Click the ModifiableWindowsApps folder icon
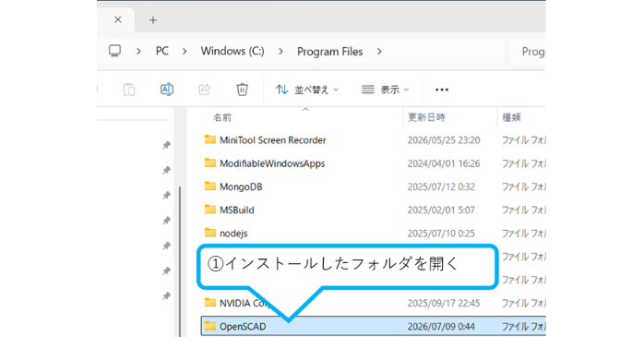The width and height of the screenshot is (644, 337). pyautogui.click(x=210, y=162)
